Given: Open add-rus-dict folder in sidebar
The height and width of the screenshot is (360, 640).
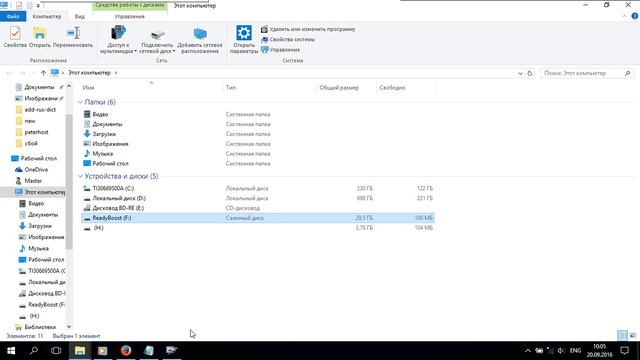Looking at the screenshot, I should coord(40,110).
